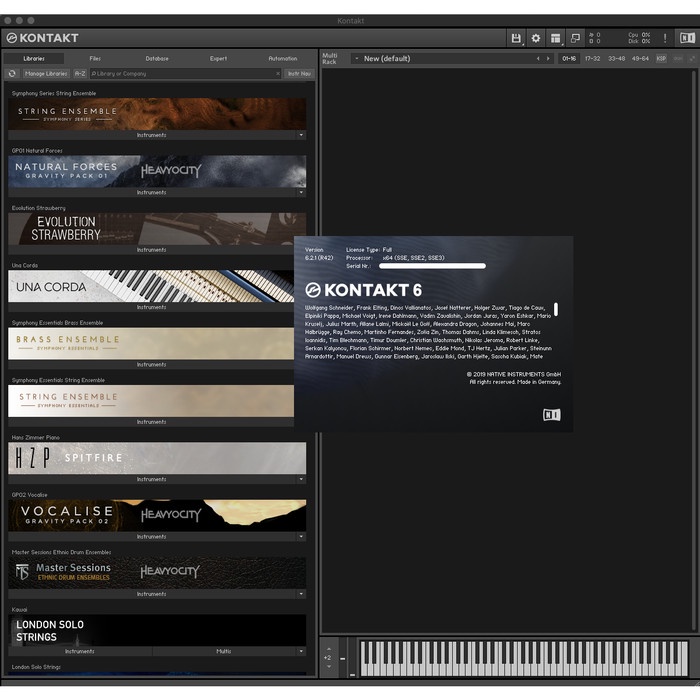Shift keyboard octave down arrow
The image size is (700, 700).
coord(329,667)
